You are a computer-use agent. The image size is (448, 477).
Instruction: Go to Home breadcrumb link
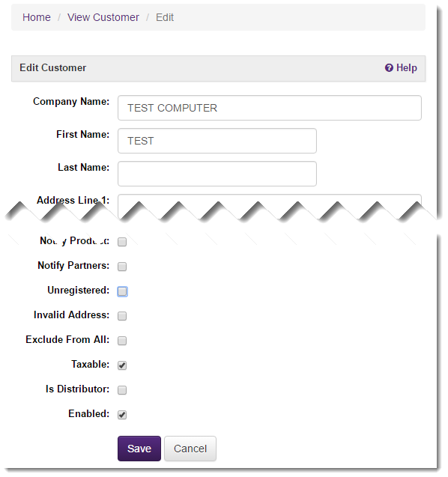[x=37, y=17]
